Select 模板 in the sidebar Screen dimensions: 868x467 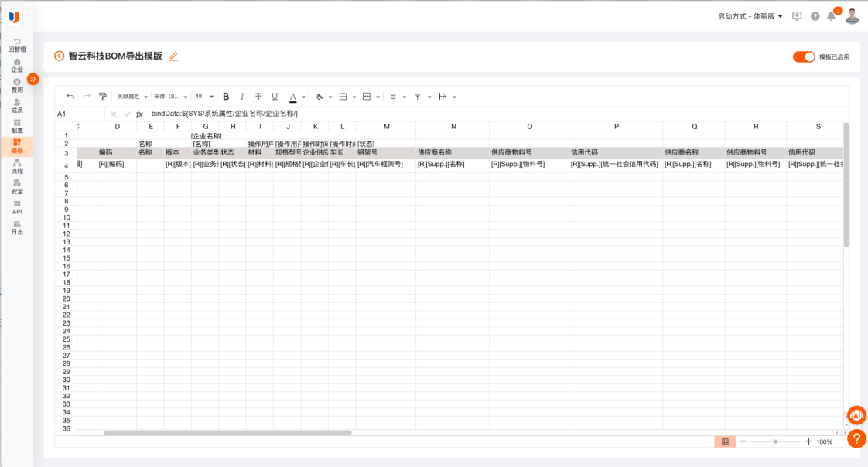click(x=17, y=146)
